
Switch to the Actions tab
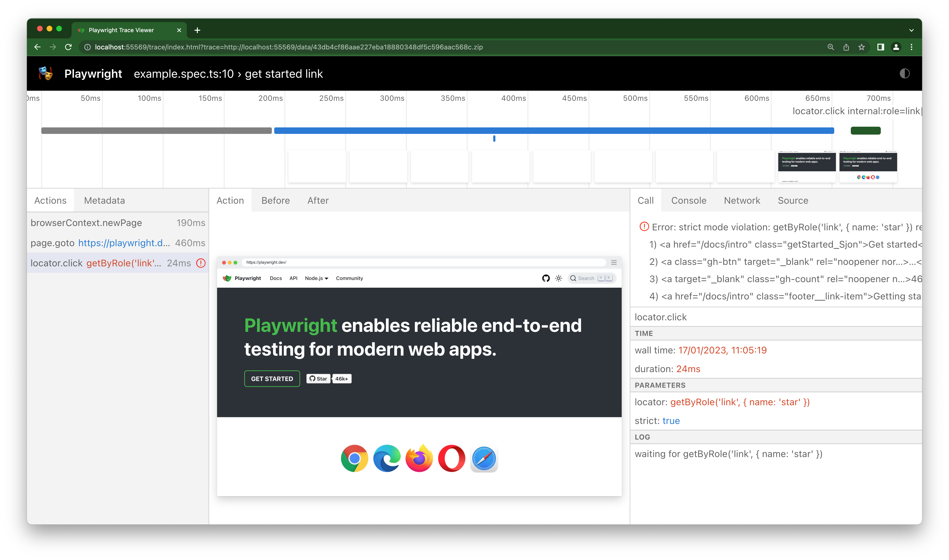50,200
